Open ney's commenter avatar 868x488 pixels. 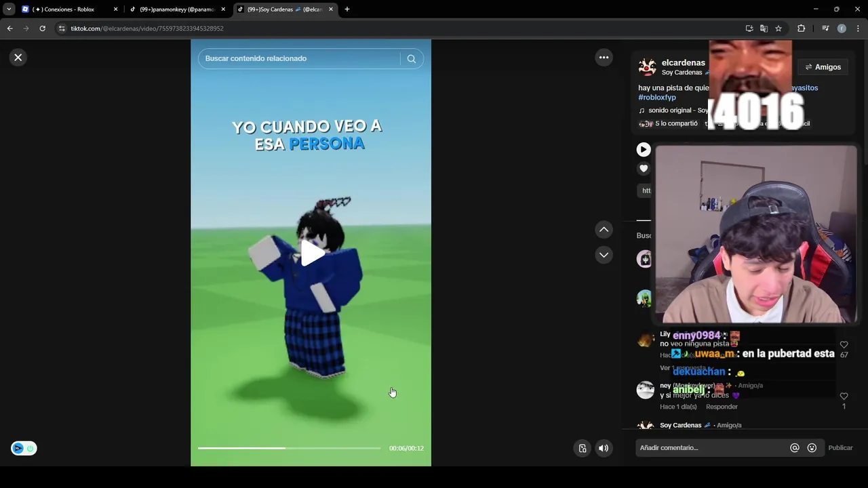tap(645, 390)
